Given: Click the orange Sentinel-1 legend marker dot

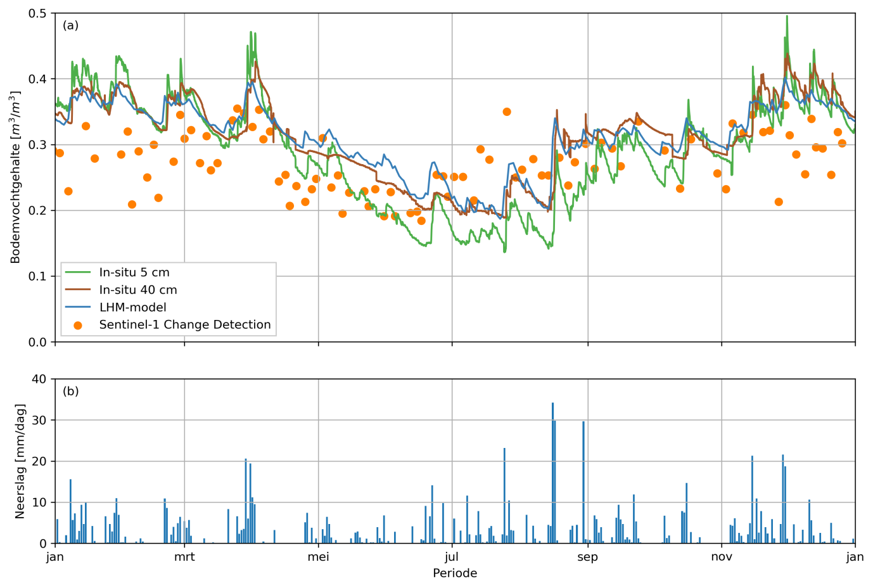Looking at the screenshot, I should 78,325.
